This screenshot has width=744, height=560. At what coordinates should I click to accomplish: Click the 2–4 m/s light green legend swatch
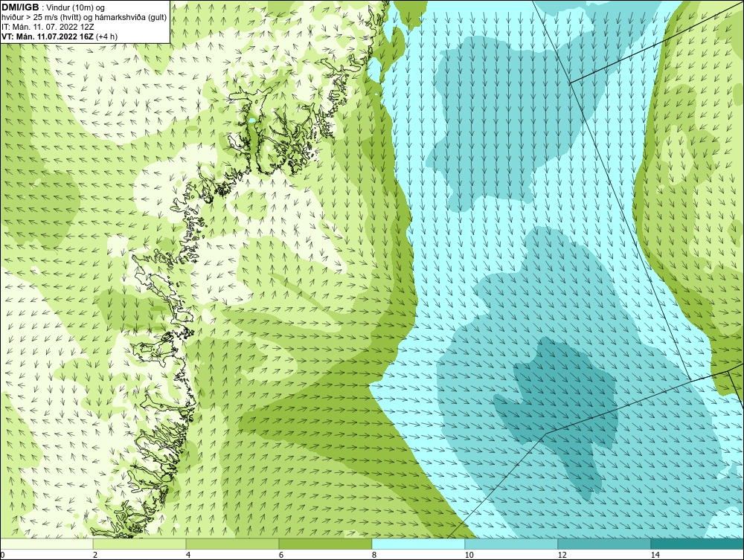click(140, 544)
